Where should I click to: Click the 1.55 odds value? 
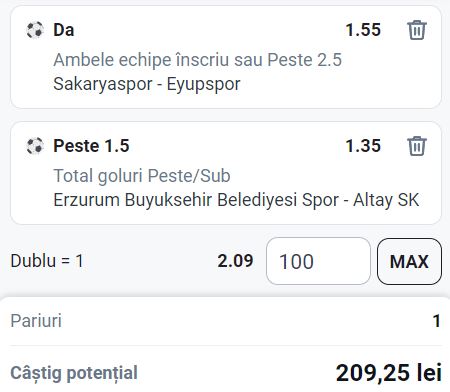pyautogui.click(x=363, y=30)
